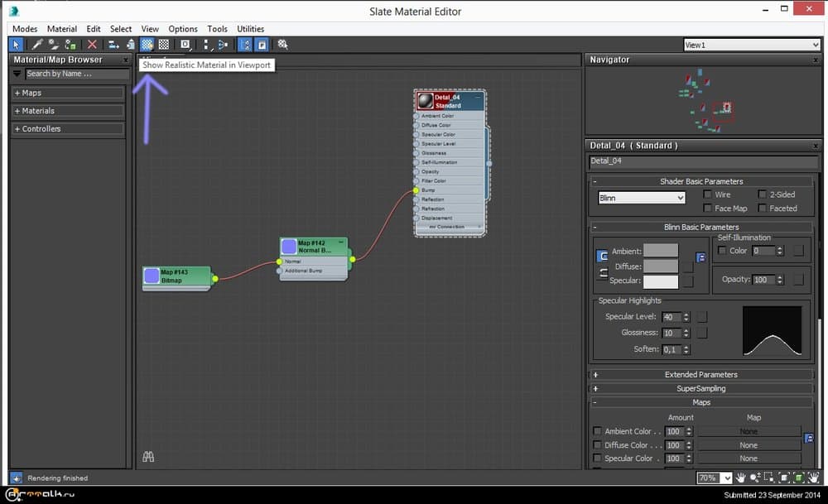Open the Utilities menu
The image size is (828, 504).
tap(251, 29)
